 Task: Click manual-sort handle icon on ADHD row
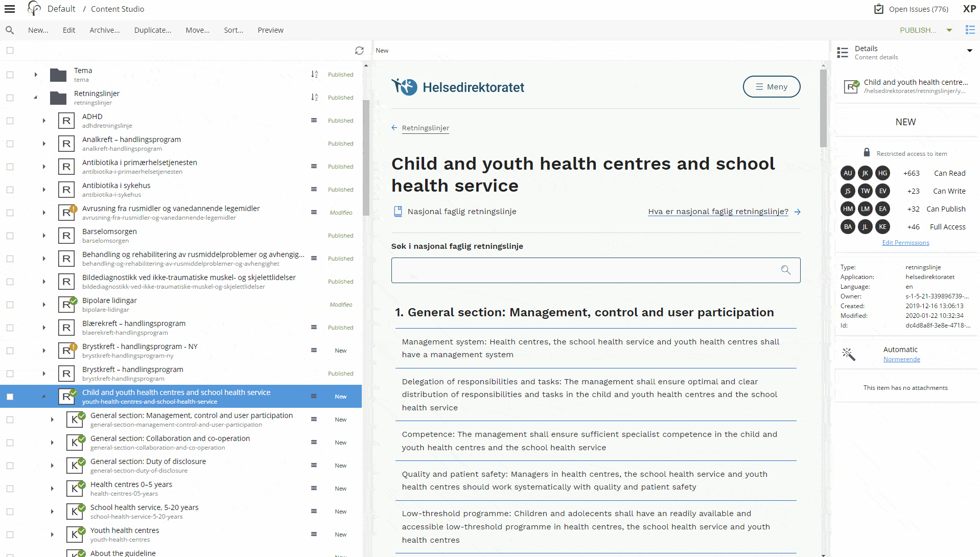point(314,121)
